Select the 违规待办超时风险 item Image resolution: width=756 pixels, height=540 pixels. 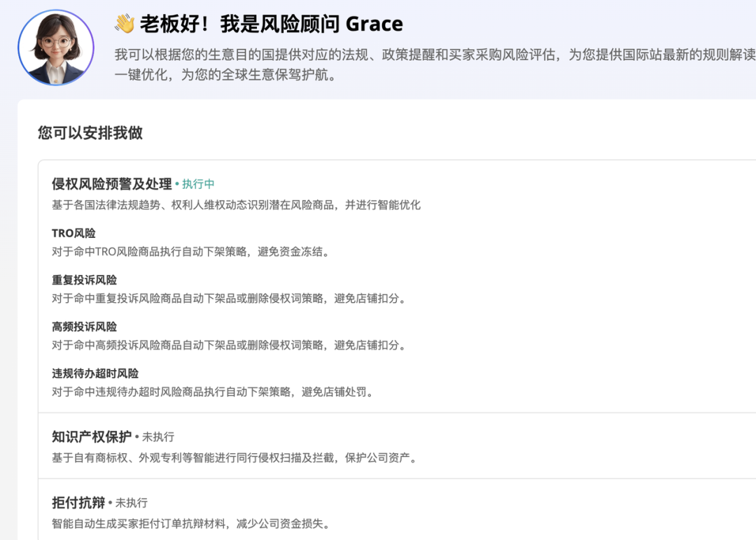pyautogui.click(x=95, y=374)
